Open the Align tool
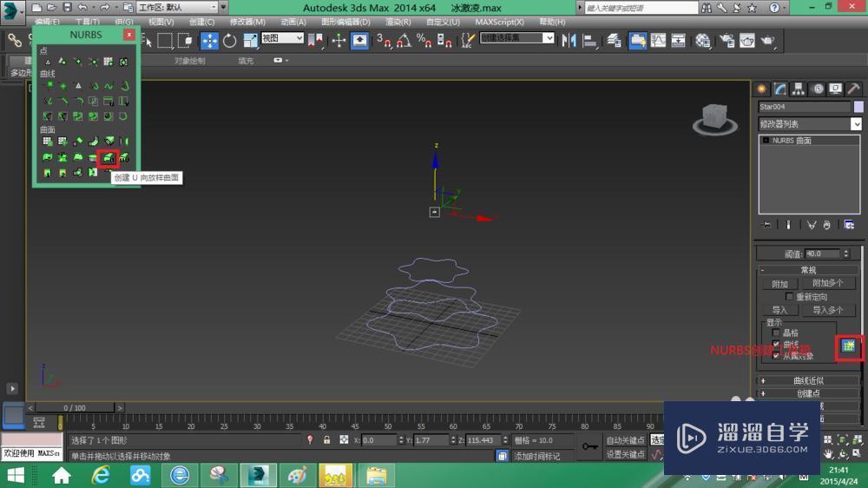Viewport: 868px width, 488px height. pyautogui.click(x=590, y=41)
